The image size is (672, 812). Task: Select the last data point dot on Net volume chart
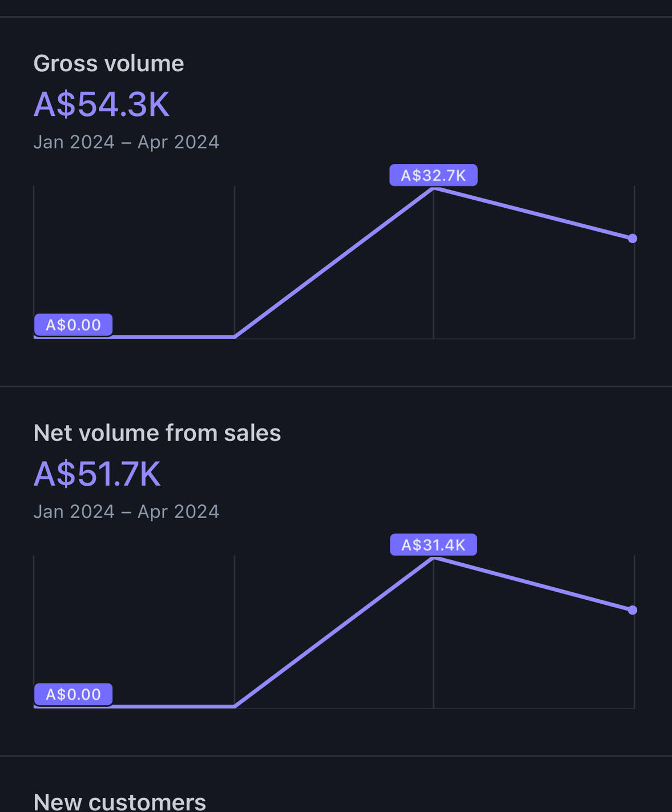click(x=633, y=611)
